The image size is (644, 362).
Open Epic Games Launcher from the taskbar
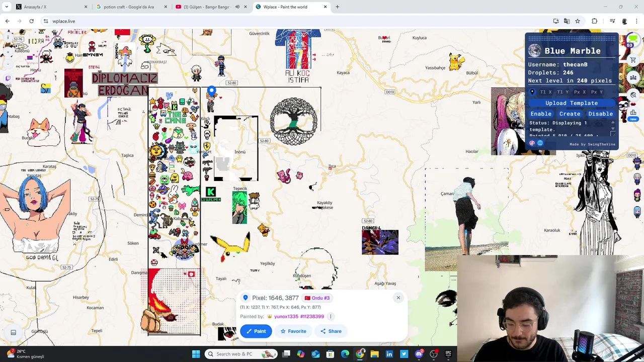point(448,354)
